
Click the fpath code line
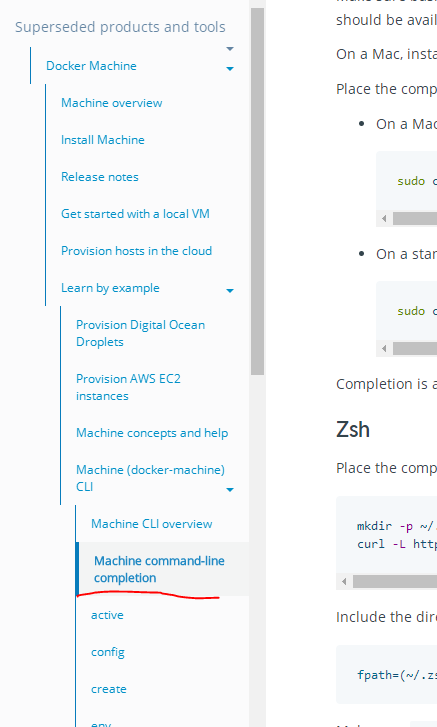pos(397,675)
